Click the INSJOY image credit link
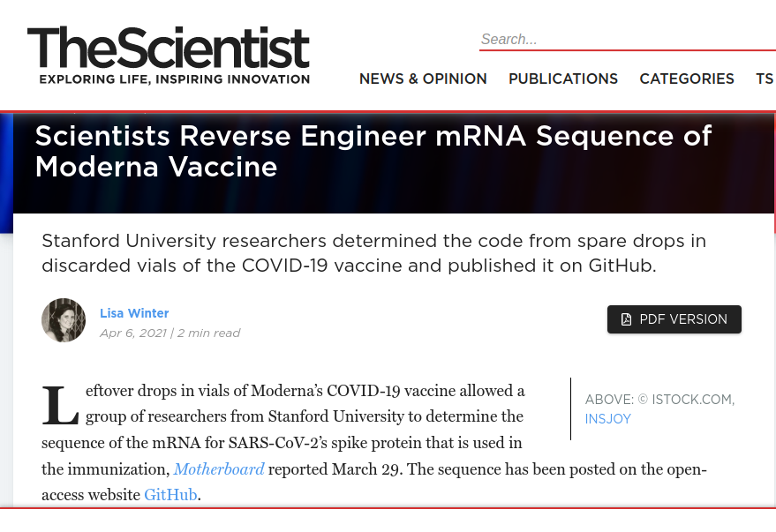The width and height of the screenshot is (776, 532). coord(607,419)
